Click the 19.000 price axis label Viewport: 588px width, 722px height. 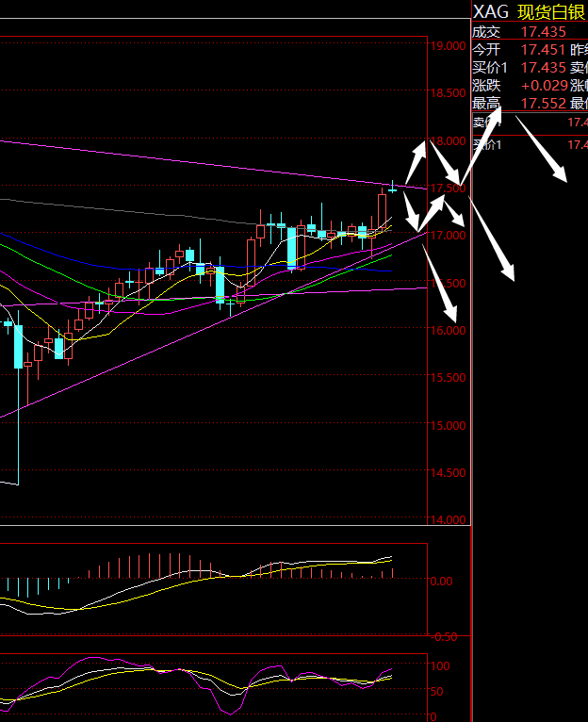point(448,45)
